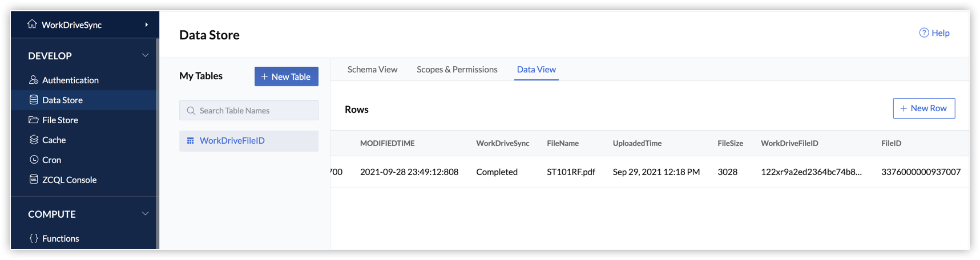
Task: Click the home icon beside WorkDriveSync
Action: [32, 24]
